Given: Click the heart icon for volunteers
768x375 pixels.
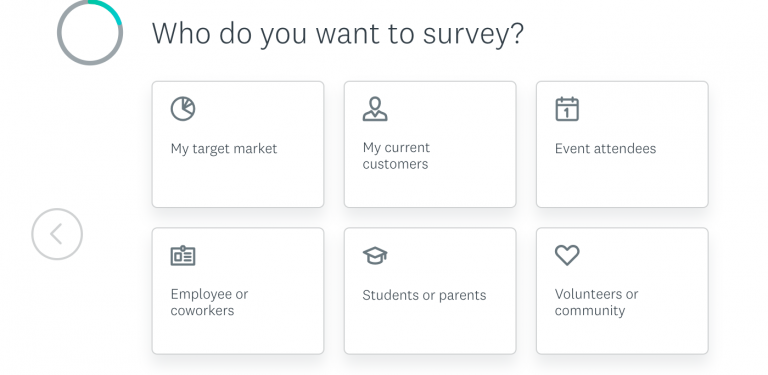Looking at the screenshot, I should click(x=567, y=256).
